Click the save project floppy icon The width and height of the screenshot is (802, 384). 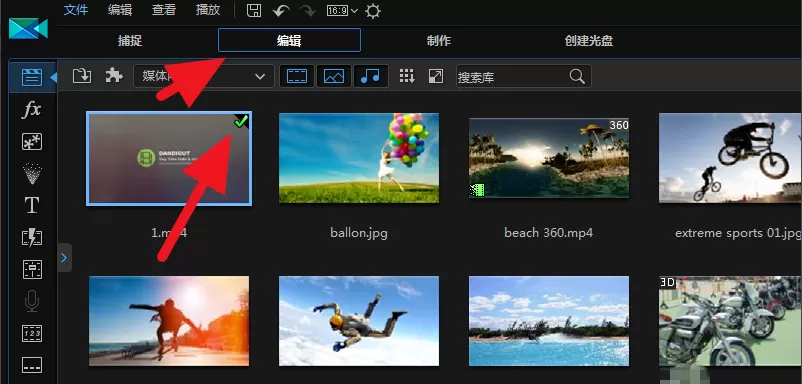254,11
